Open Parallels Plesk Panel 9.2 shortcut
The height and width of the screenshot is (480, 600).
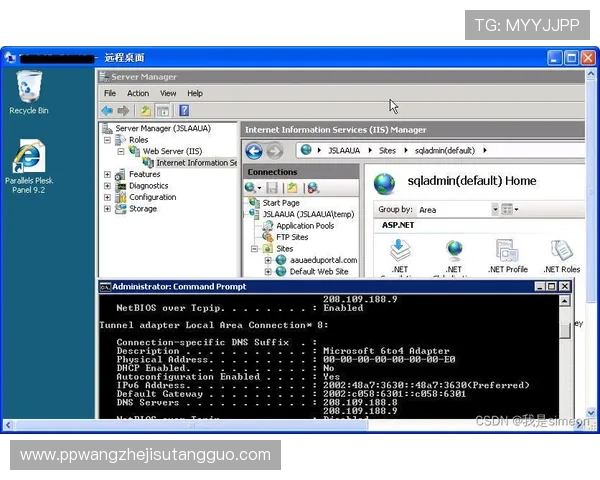pos(29,166)
